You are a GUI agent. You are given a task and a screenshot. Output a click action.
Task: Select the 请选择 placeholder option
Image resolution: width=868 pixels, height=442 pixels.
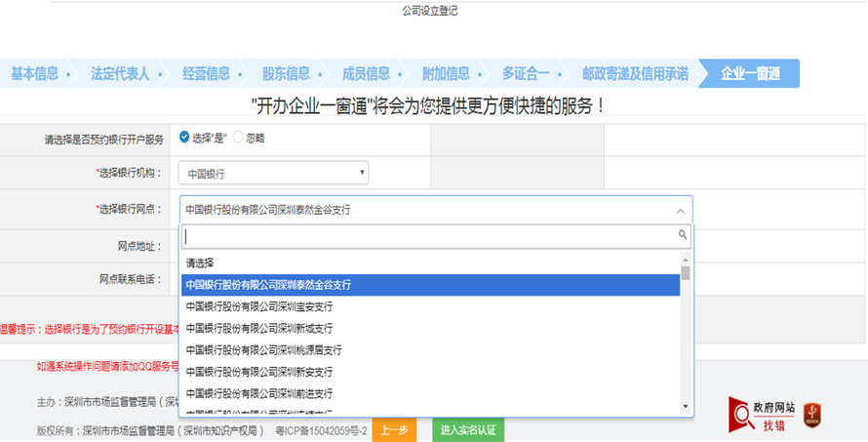pyautogui.click(x=200, y=262)
